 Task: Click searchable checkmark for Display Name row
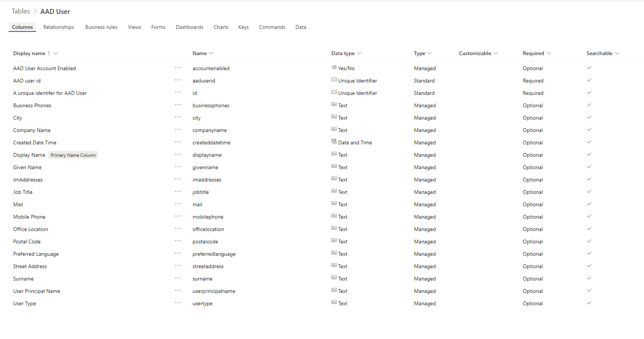[589, 154]
